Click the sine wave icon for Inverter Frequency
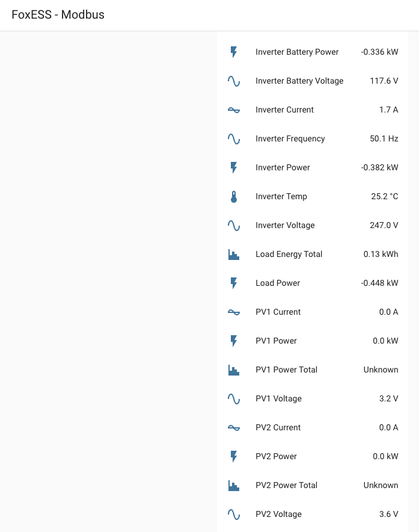 coord(234,138)
